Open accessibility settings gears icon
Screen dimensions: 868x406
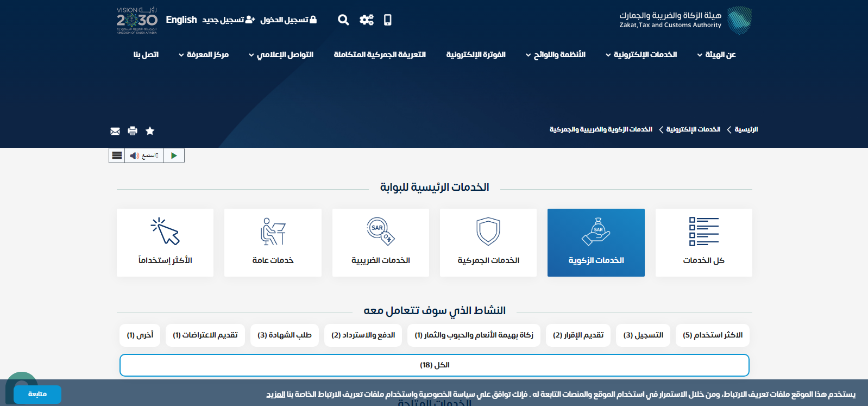point(367,20)
